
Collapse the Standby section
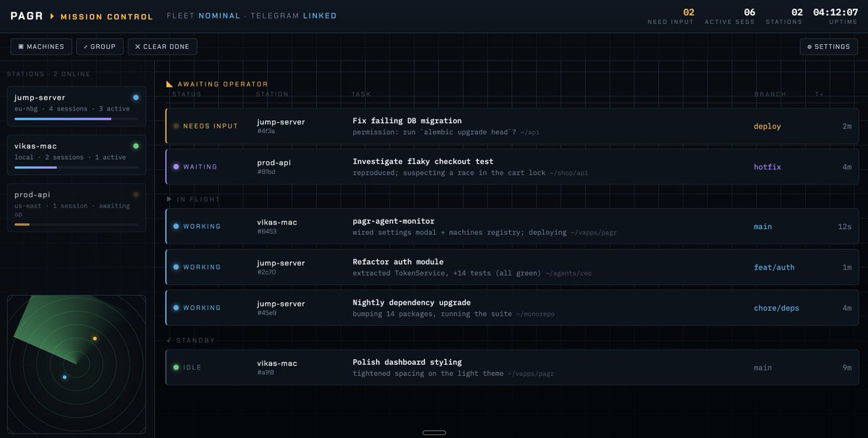[191, 340]
